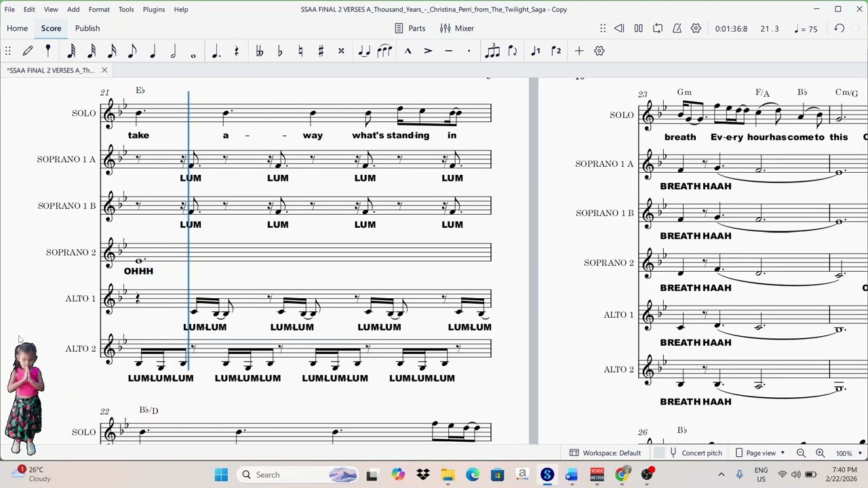Click the Workspace: Default button

click(x=605, y=453)
